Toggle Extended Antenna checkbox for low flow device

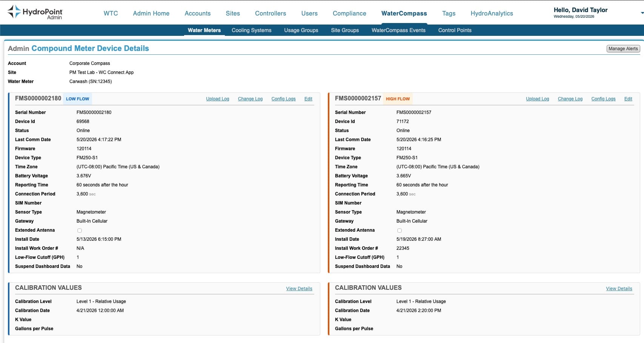[80, 231]
